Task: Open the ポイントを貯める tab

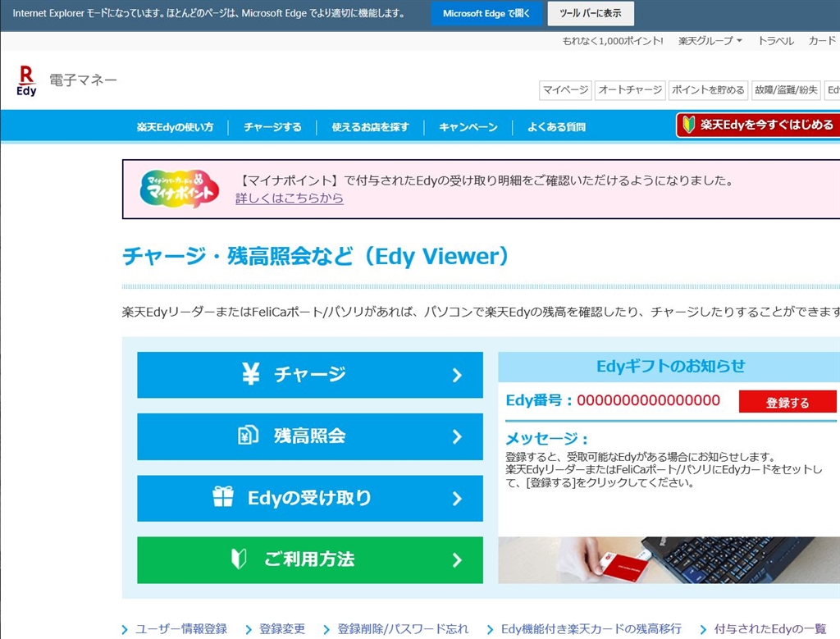Action: tap(708, 90)
